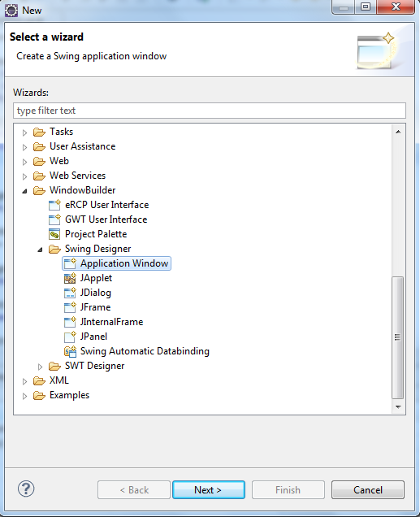Collapse the Swing Designer folder

coord(40,250)
